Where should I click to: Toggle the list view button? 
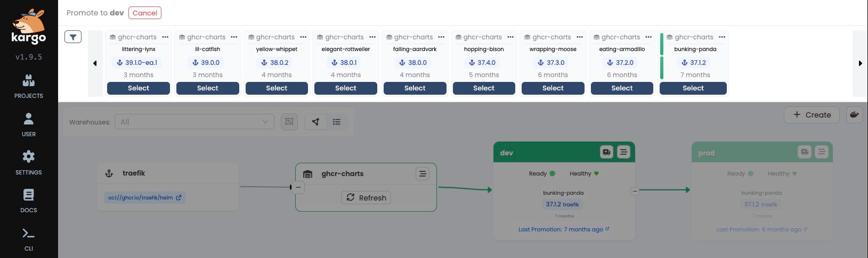click(337, 122)
